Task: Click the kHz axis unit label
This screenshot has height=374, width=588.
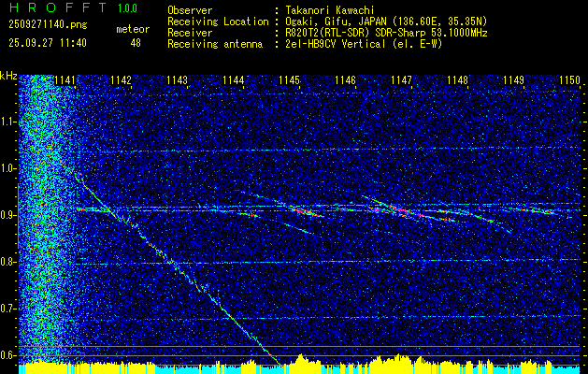Action: [8, 76]
